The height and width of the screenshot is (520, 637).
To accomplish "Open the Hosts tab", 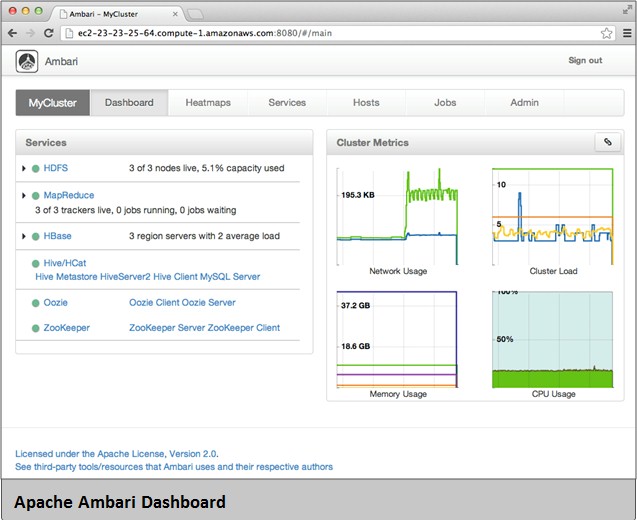I will pos(366,103).
